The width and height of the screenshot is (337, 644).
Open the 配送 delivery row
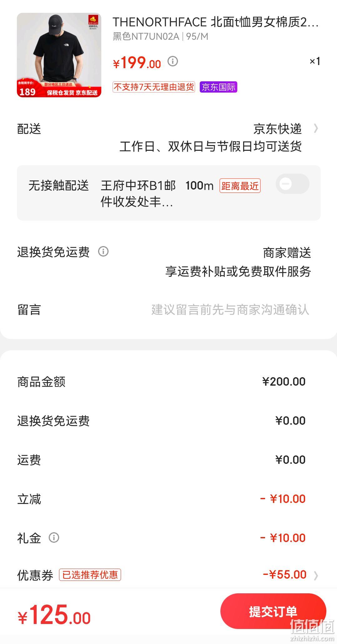[x=168, y=138]
